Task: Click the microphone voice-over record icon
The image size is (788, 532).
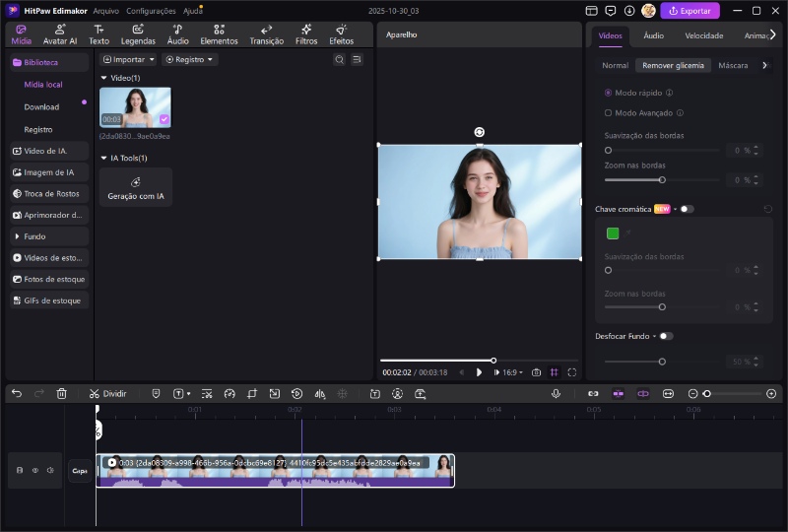Action: (556, 393)
